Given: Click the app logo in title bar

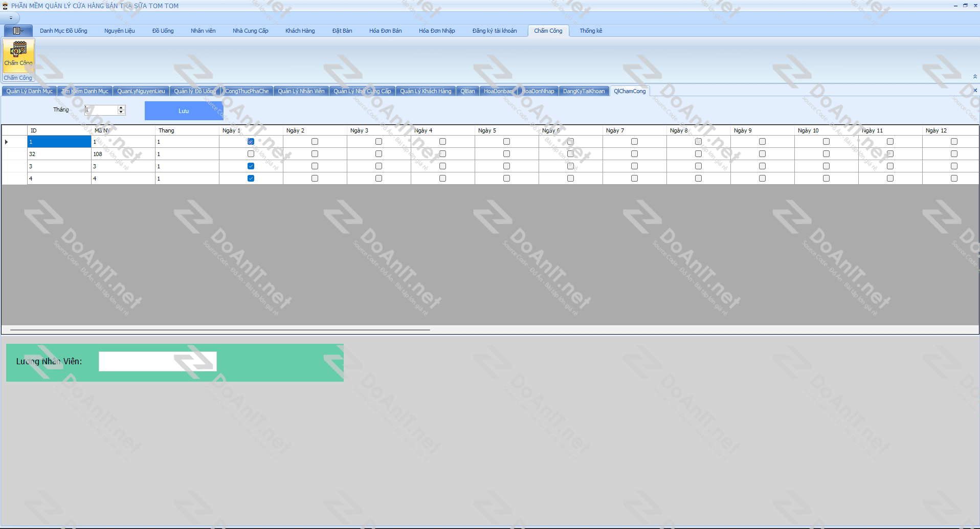Looking at the screenshot, I should coord(5,6).
